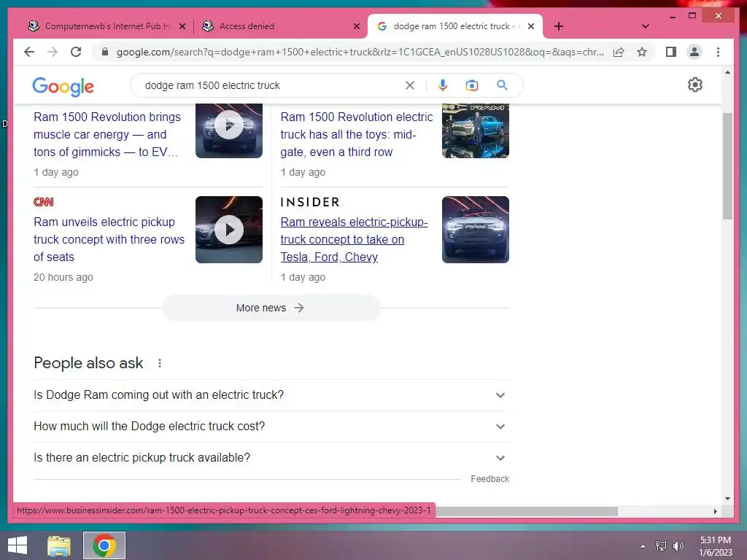The height and width of the screenshot is (560, 747).
Task: Open Chrome's three-dot menu
Action: click(718, 52)
